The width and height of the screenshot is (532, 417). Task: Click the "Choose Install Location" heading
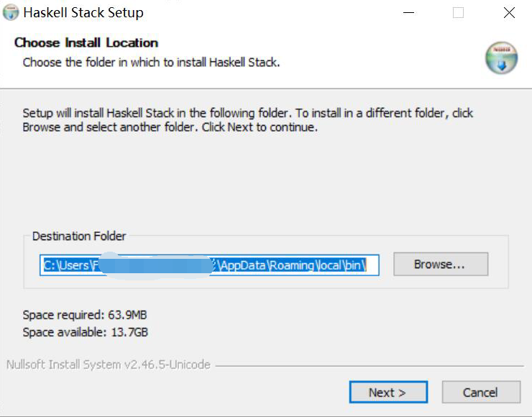click(86, 42)
